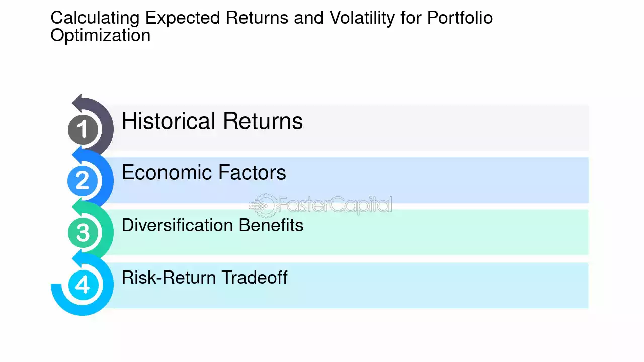Click the word Optimization in the title
The image size is (644, 362).
[x=101, y=35]
